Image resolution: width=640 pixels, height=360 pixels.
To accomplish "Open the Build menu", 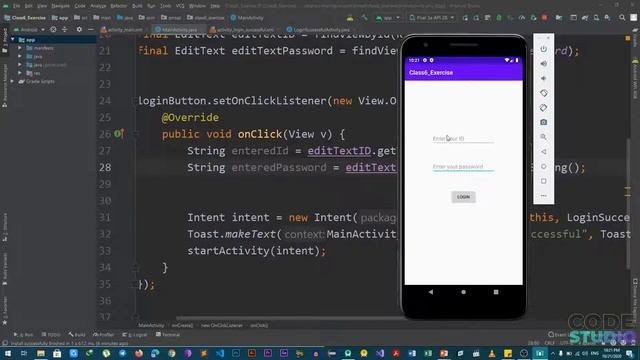I will [137, 6].
